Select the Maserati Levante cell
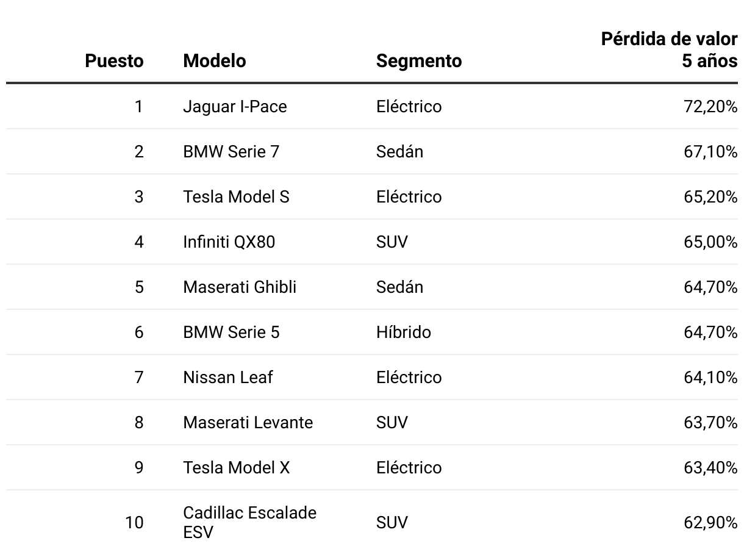Viewport: 744px width, 560px height. pos(248,423)
